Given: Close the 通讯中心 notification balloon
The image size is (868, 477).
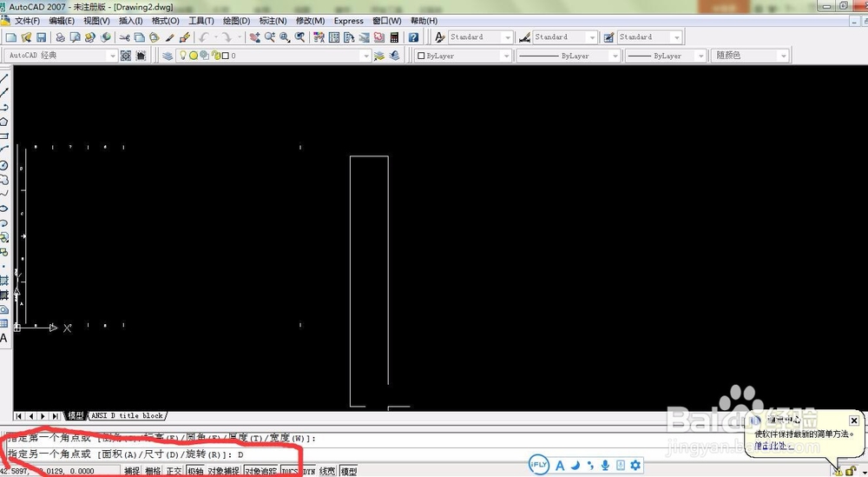Looking at the screenshot, I should coord(853,421).
